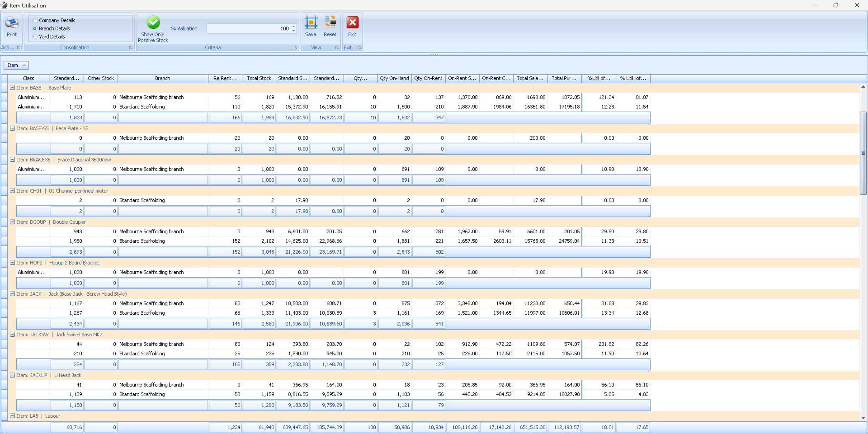Screen dimensions: 868x434
Task: Select Branch Details radio button
Action: click(x=35, y=28)
